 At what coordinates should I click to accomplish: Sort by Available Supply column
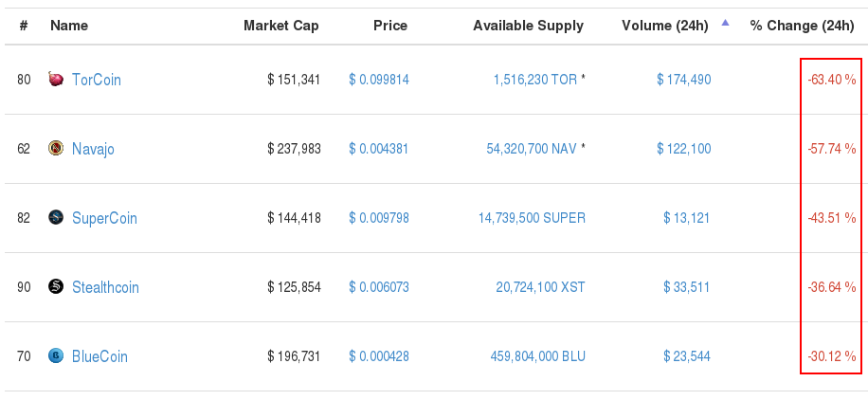click(528, 26)
